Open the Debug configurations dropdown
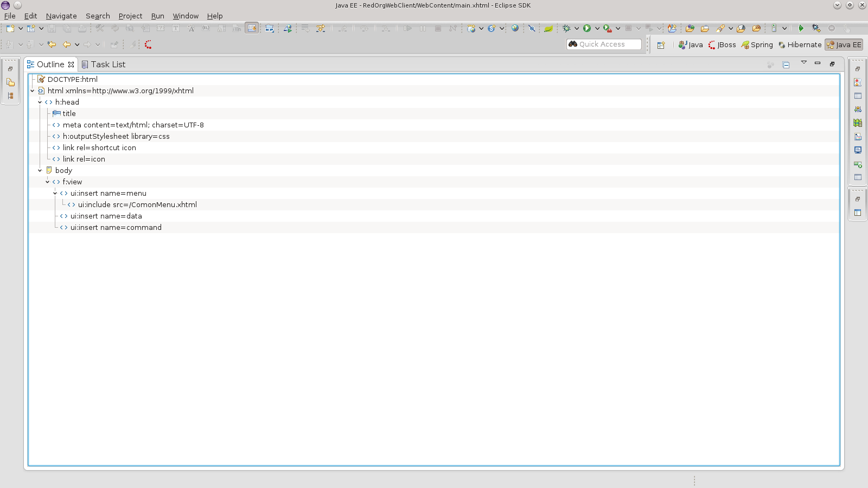 click(577, 28)
